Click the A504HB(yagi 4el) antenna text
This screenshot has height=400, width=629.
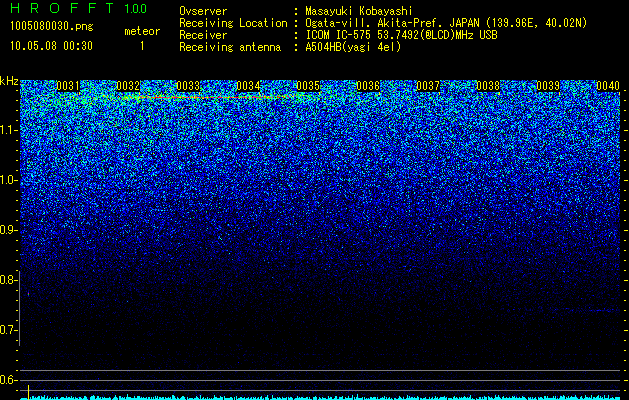tap(353, 47)
